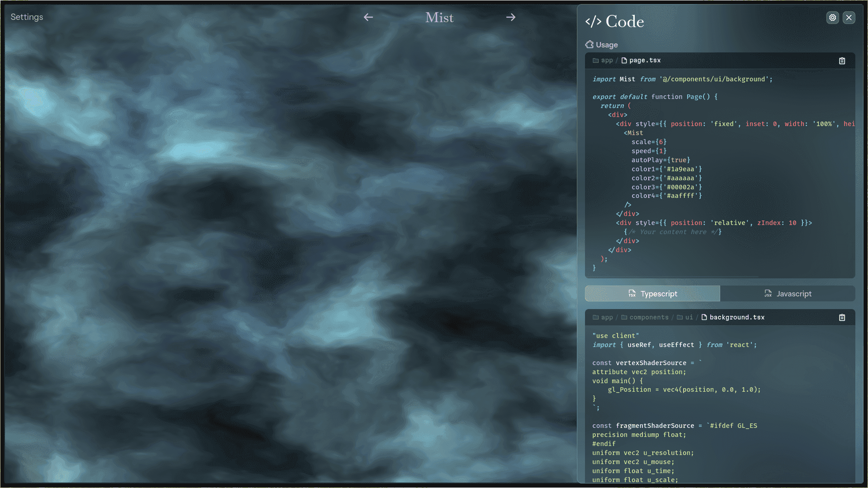Copy the background.tsx snippet via clipboard icon
The width and height of the screenshot is (868, 488).
(841, 317)
